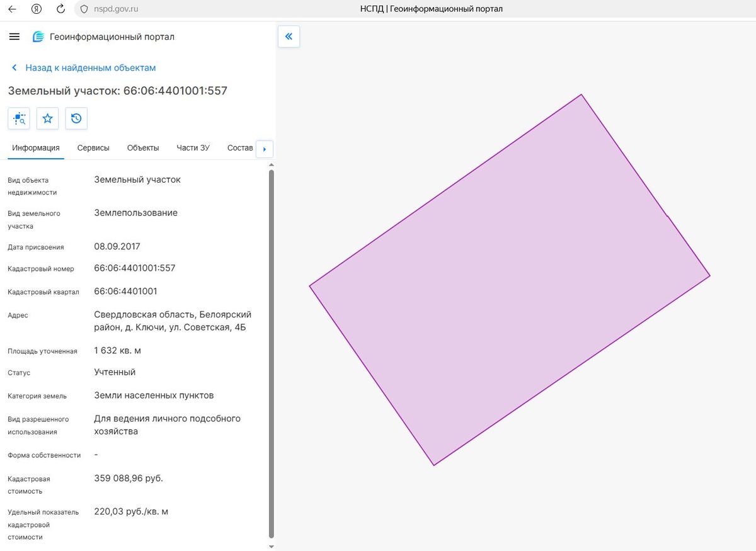The image size is (756, 551).
Task: Switch to the Информация tab
Action: pyautogui.click(x=36, y=148)
